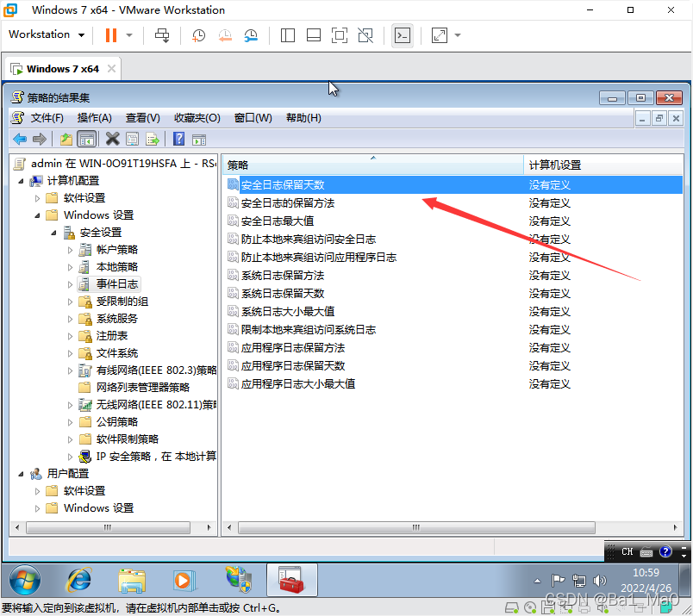
Task: Collapse the 安全设置 node
Action: click(x=53, y=233)
